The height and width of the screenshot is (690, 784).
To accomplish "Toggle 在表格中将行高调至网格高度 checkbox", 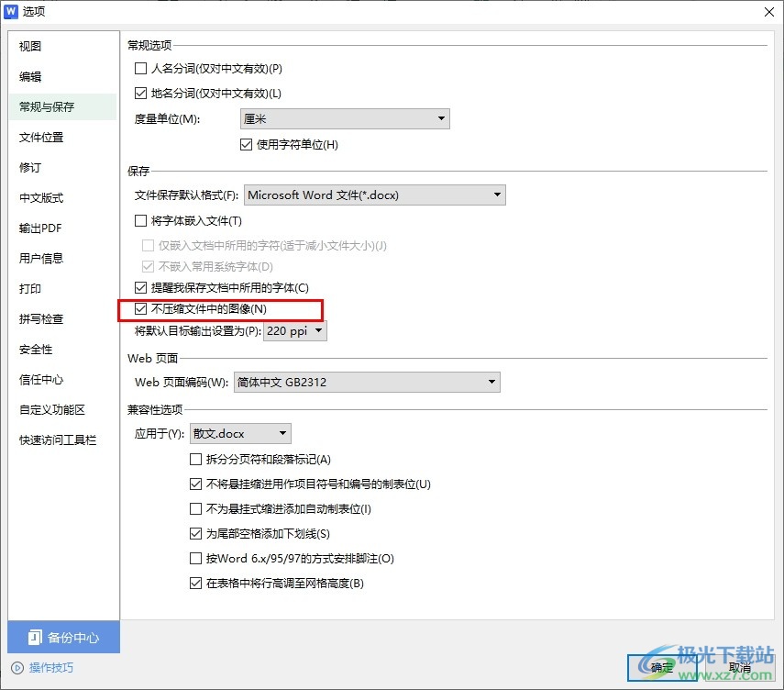I will [195, 583].
